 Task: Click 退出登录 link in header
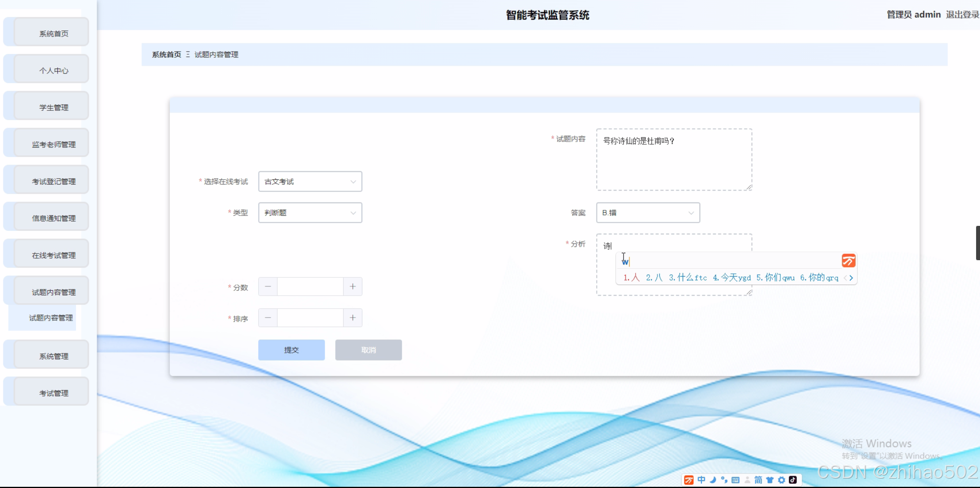click(962, 15)
